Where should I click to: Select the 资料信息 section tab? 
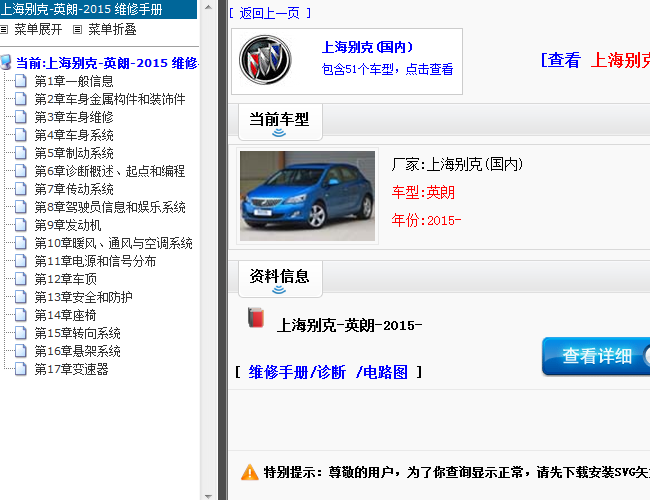(280, 279)
